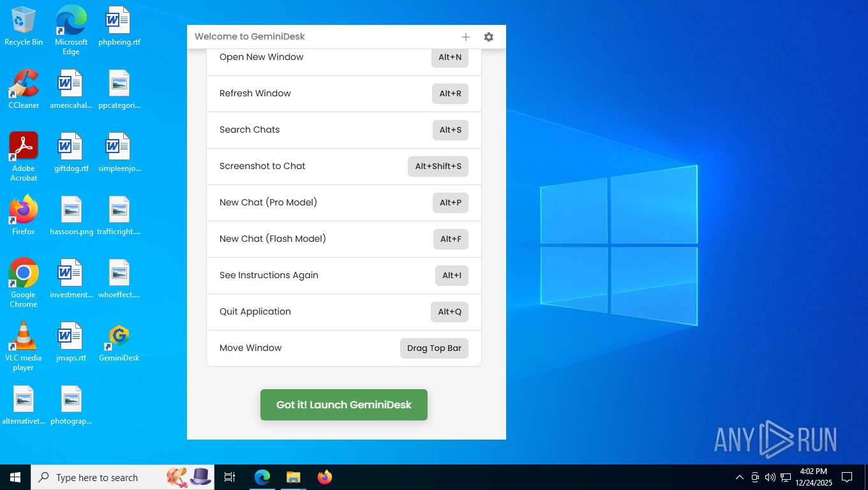The image size is (868, 490).
Task: Select the Microsoft Edge desktop shortcut
Action: [x=71, y=31]
